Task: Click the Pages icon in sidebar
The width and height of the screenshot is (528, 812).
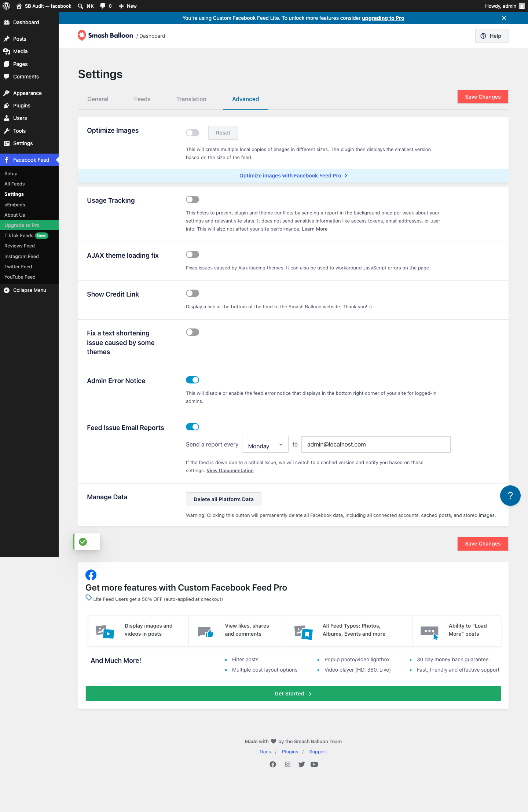Action: [7, 64]
